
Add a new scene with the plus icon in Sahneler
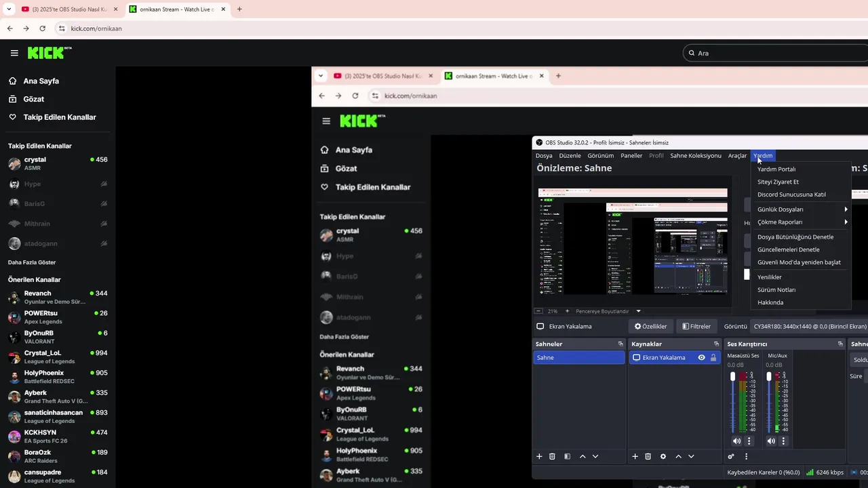coord(539,457)
